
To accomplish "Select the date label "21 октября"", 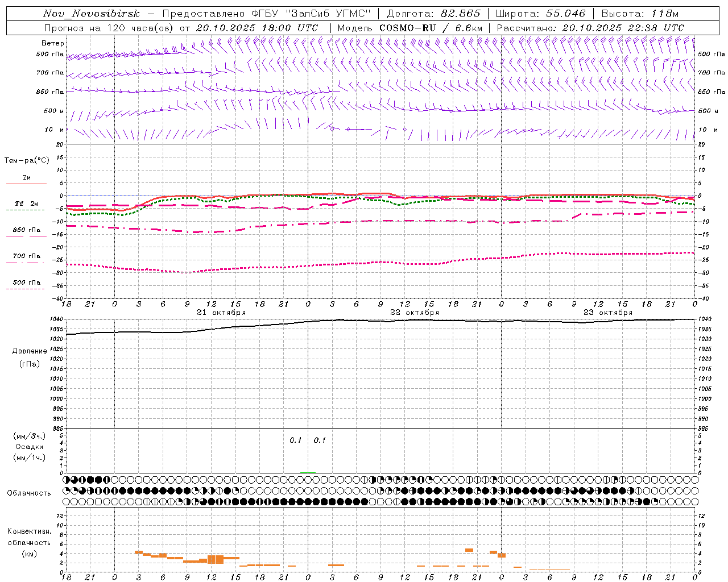I will (221, 313).
